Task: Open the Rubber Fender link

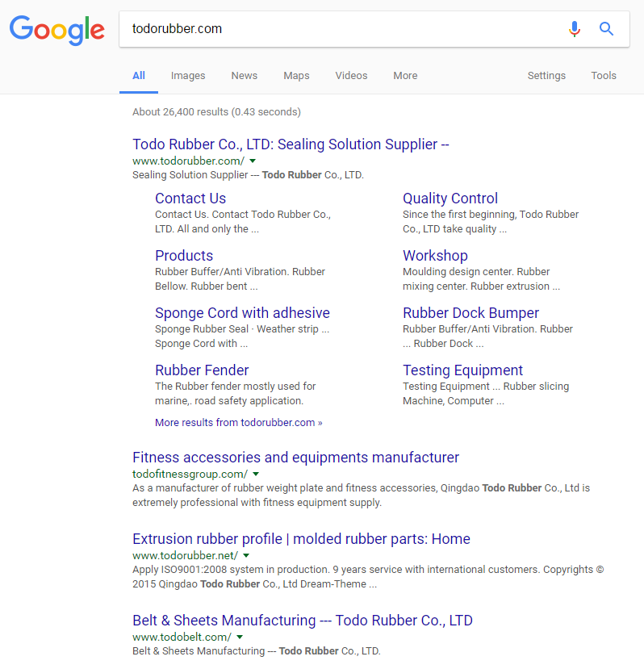Action: click(202, 370)
